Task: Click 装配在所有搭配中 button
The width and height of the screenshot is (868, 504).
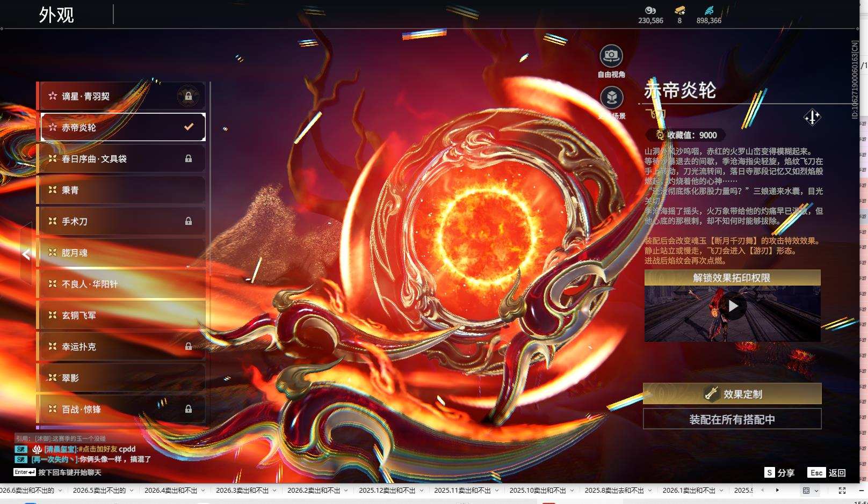Action: pos(732,419)
